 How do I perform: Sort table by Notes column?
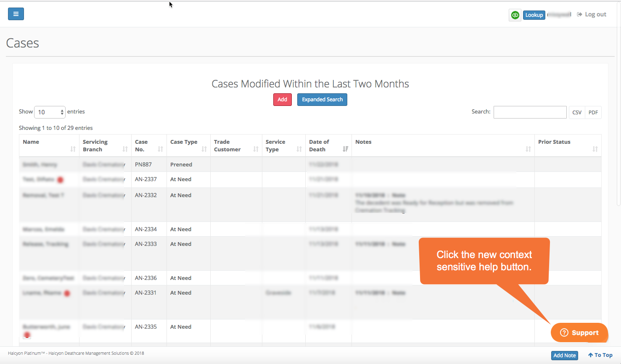point(442,145)
